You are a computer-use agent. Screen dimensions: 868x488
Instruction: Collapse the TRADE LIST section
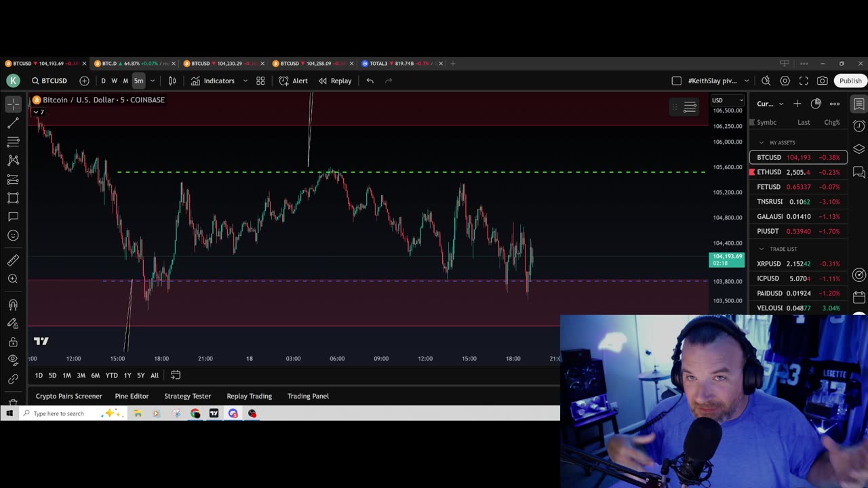coord(762,249)
